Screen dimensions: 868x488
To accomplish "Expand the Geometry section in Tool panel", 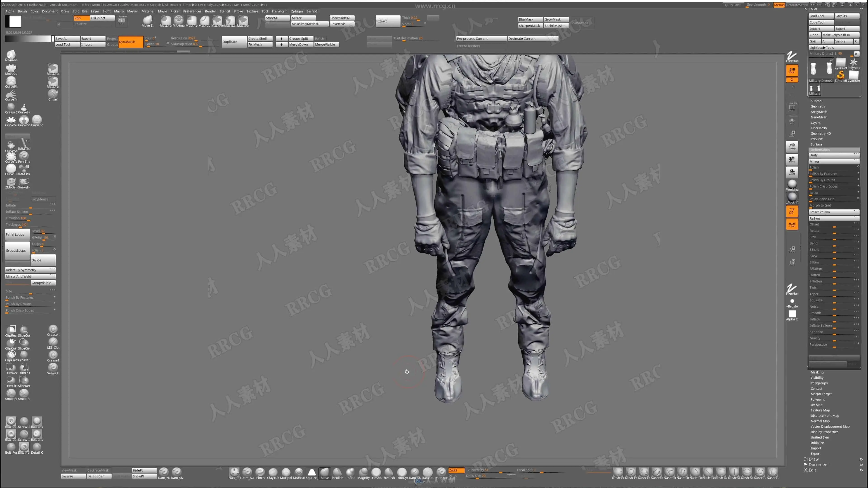I will [x=818, y=106].
